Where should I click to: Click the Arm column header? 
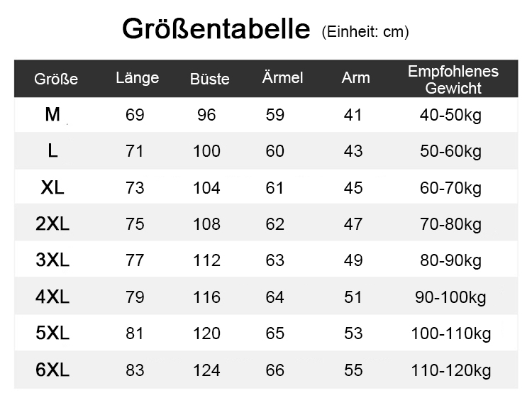click(355, 78)
